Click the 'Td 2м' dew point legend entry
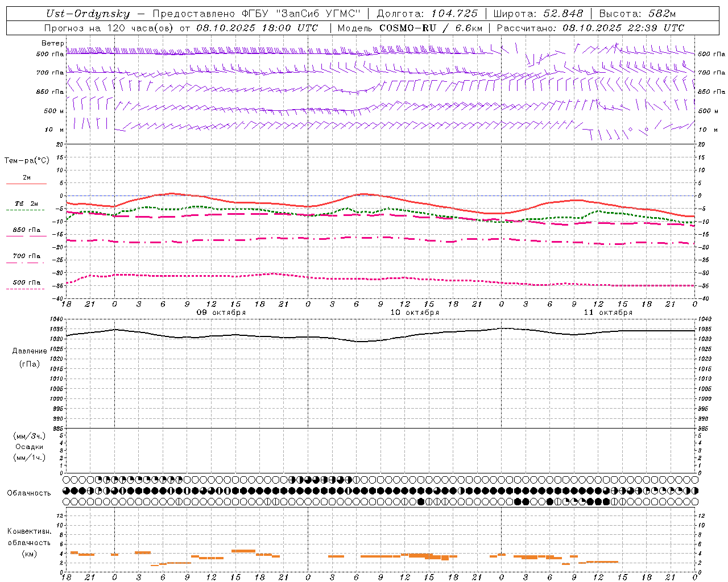The height and width of the screenshot is (582, 728). (x=27, y=203)
